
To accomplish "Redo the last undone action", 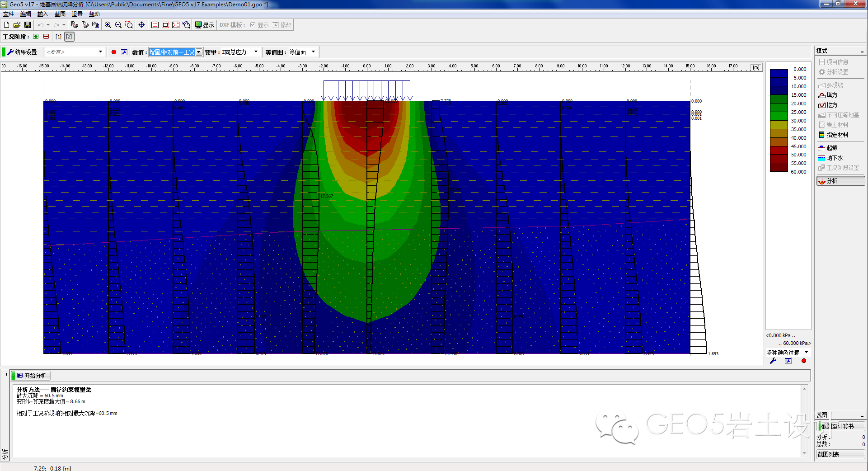I will [56, 25].
